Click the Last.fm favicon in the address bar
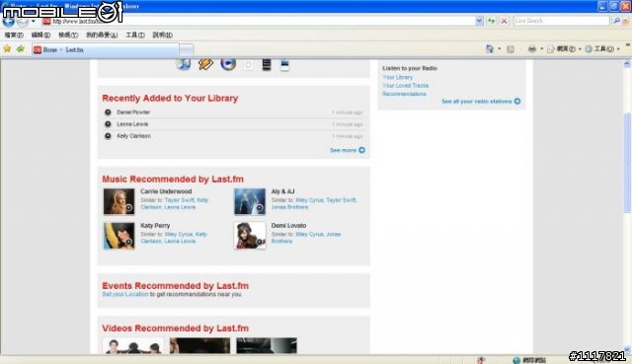 [x=46, y=21]
